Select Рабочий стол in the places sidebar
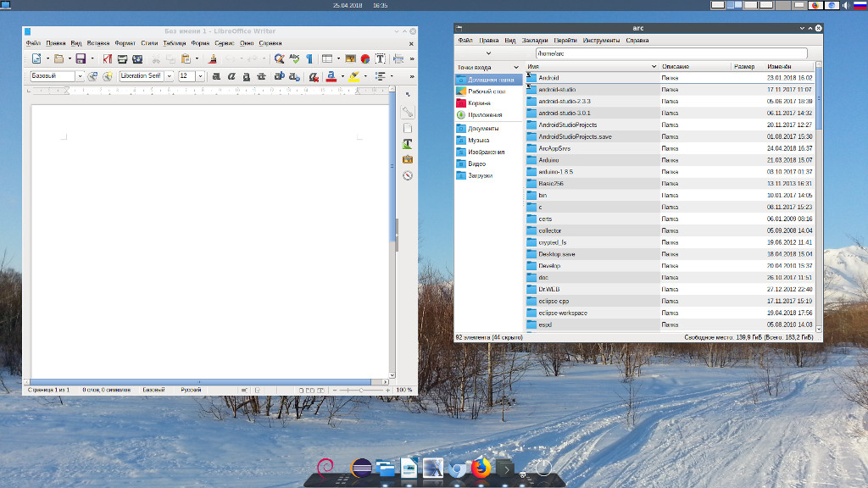 486,91
